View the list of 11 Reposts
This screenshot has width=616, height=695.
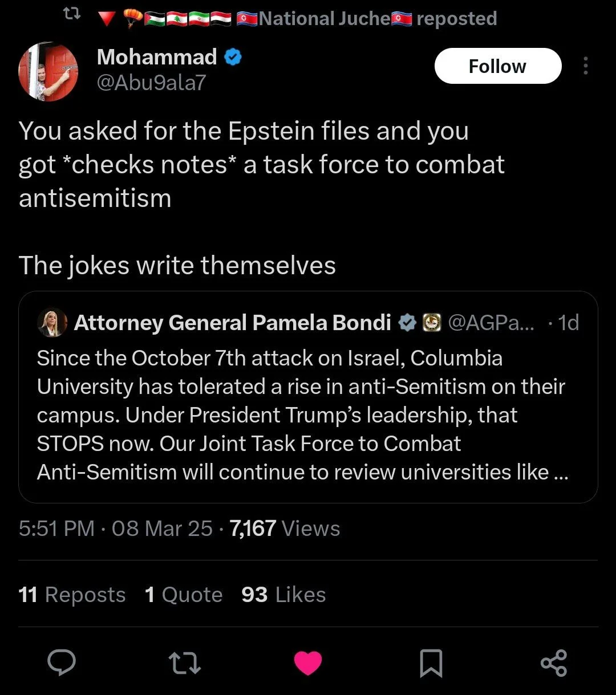[x=72, y=595]
